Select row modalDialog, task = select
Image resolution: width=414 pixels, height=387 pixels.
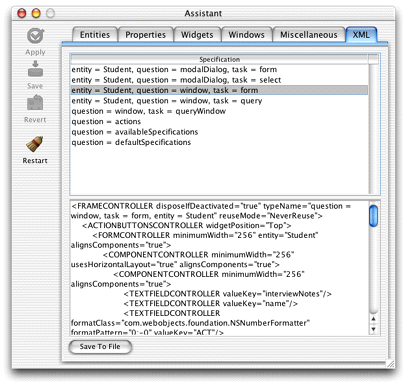click(219, 80)
